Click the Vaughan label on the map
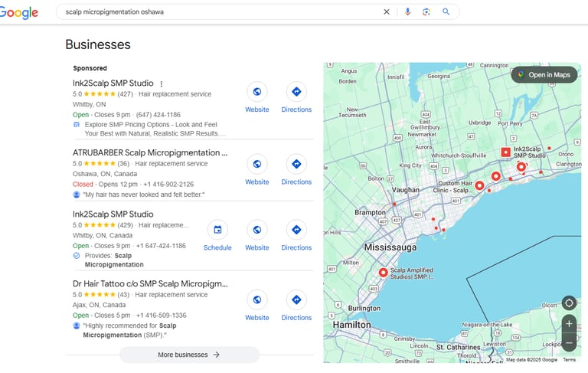Viewport: 588px width, 373px height. 406,190
